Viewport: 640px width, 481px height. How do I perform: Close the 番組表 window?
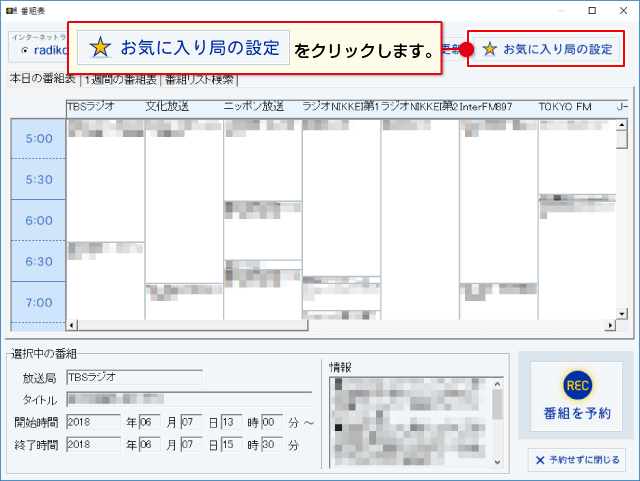pos(623,11)
